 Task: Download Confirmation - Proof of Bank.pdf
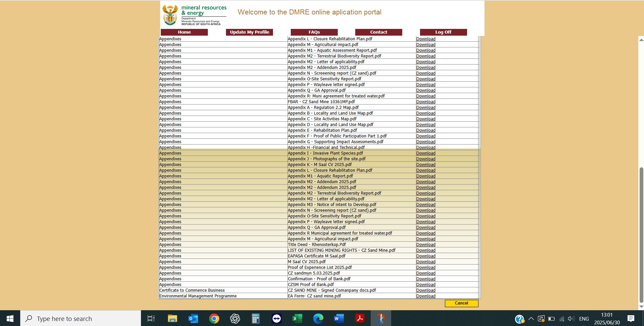click(426, 279)
